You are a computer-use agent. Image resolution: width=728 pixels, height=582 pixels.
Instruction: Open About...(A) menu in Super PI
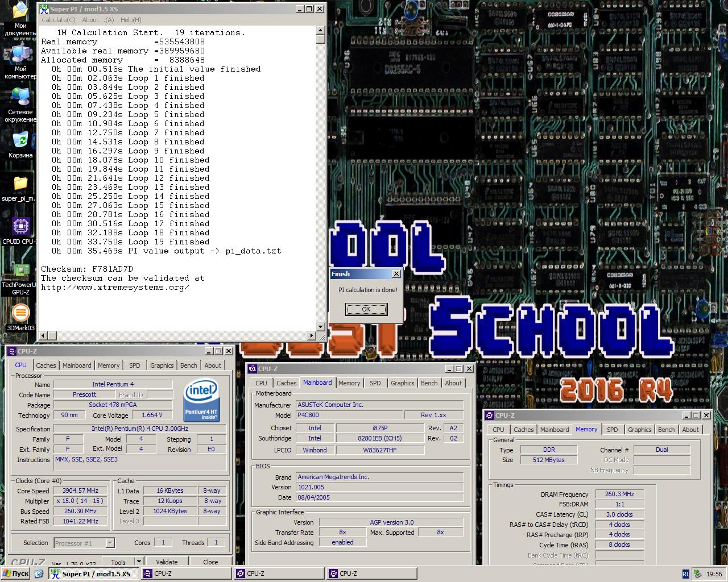point(98,20)
